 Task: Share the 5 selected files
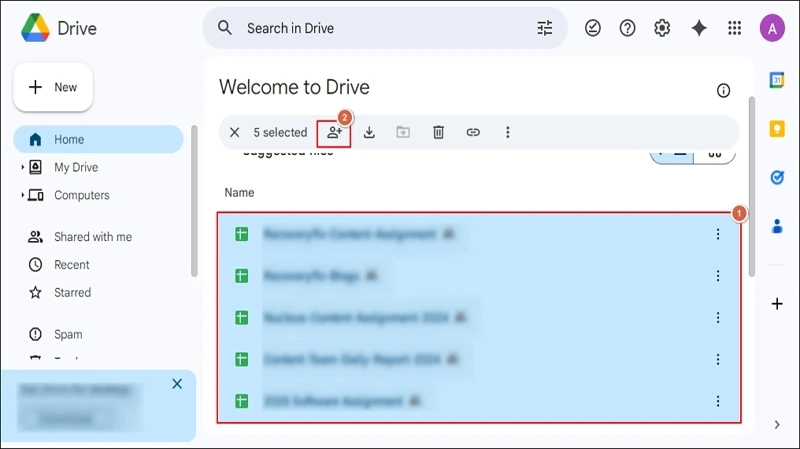point(334,133)
